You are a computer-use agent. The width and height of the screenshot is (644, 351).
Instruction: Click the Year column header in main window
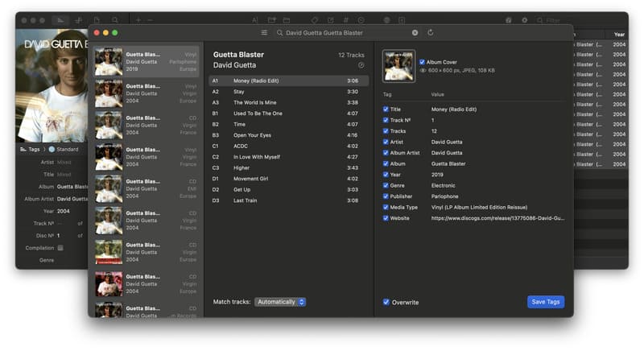coord(619,35)
